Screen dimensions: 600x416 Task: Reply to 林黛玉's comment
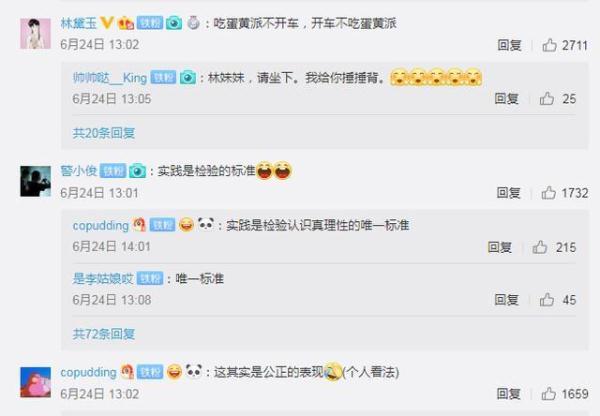tap(509, 45)
